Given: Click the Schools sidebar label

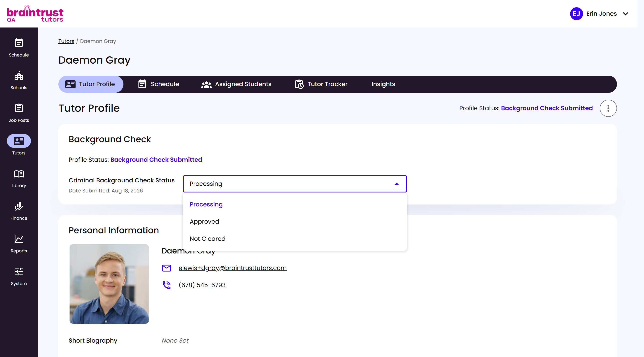Looking at the screenshot, I should pos(19,88).
